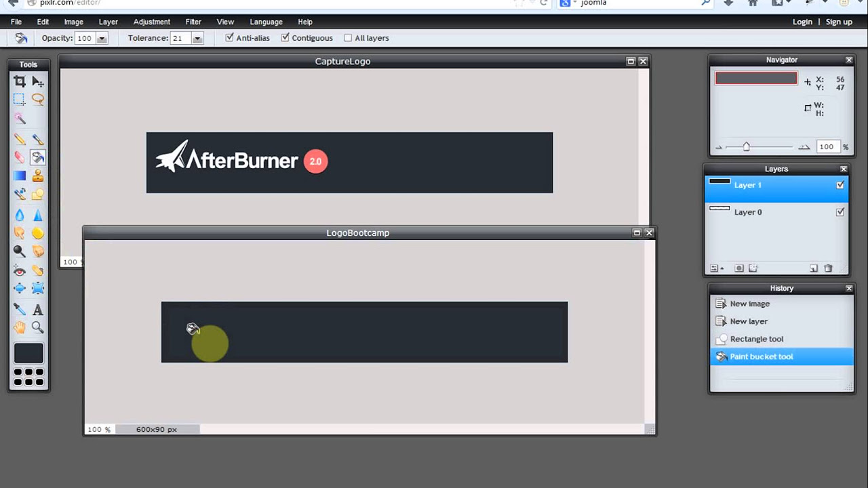The height and width of the screenshot is (488, 868).
Task: Select the Drawing shapes tool
Action: pyautogui.click(x=38, y=195)
